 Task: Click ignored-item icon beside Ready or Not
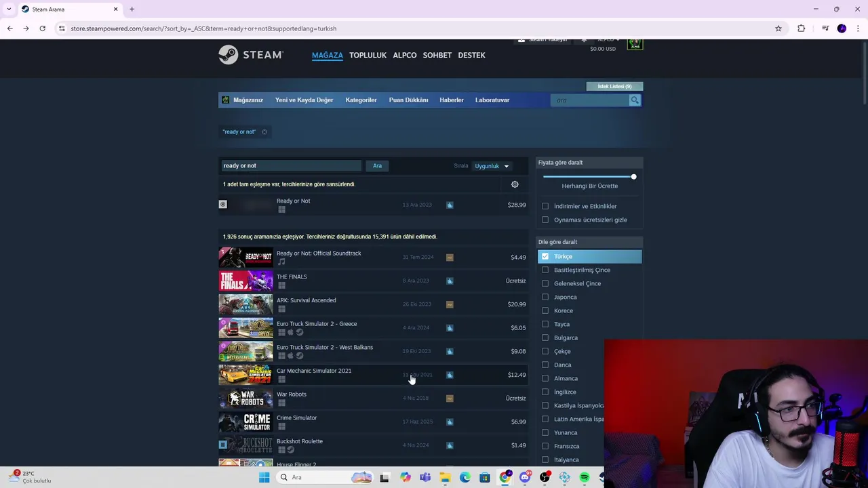(222, 204)
